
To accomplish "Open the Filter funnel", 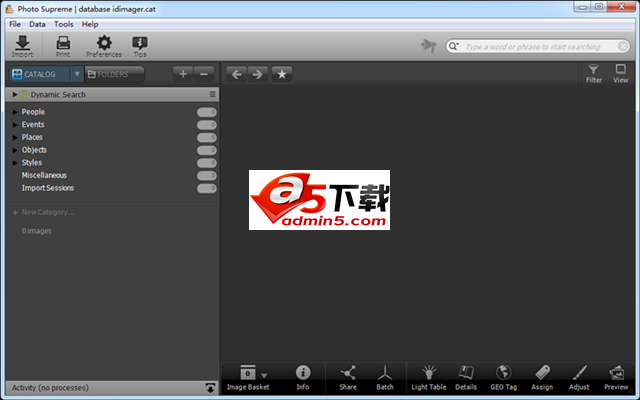I will (x=593, y=74).
